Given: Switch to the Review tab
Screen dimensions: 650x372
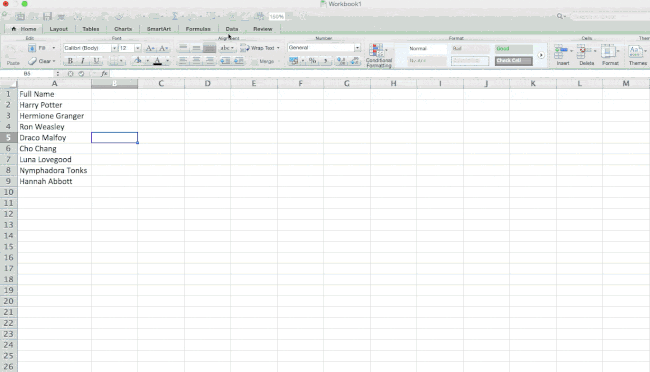Looking at the screenshot, I should pos(262,29).
